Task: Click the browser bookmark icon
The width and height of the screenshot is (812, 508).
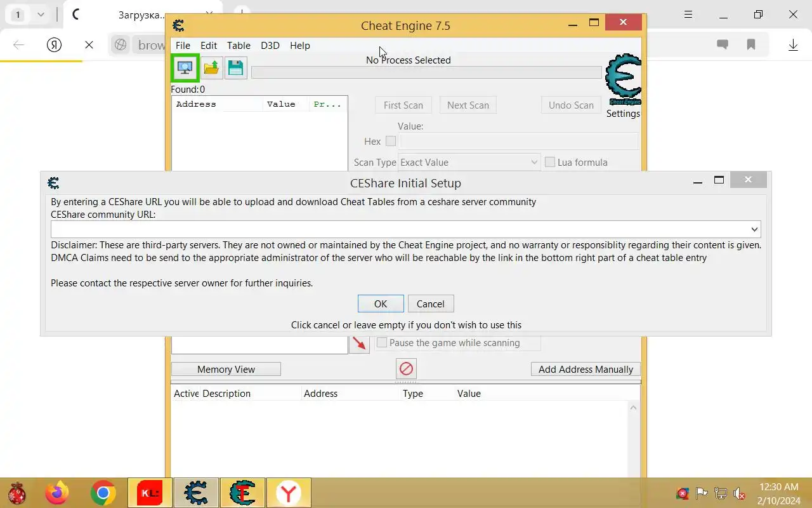Action: point(751,44)
